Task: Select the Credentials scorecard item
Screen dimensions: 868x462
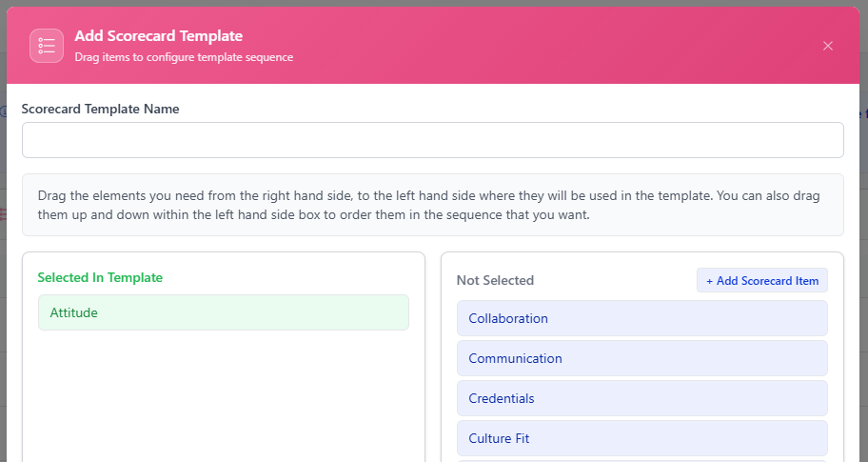Action: coord(642,398)
